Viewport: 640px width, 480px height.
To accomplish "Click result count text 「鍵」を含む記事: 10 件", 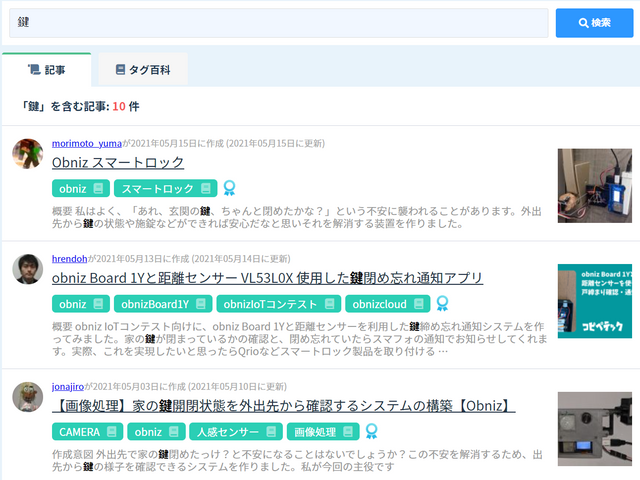I will tap(81, 107).
